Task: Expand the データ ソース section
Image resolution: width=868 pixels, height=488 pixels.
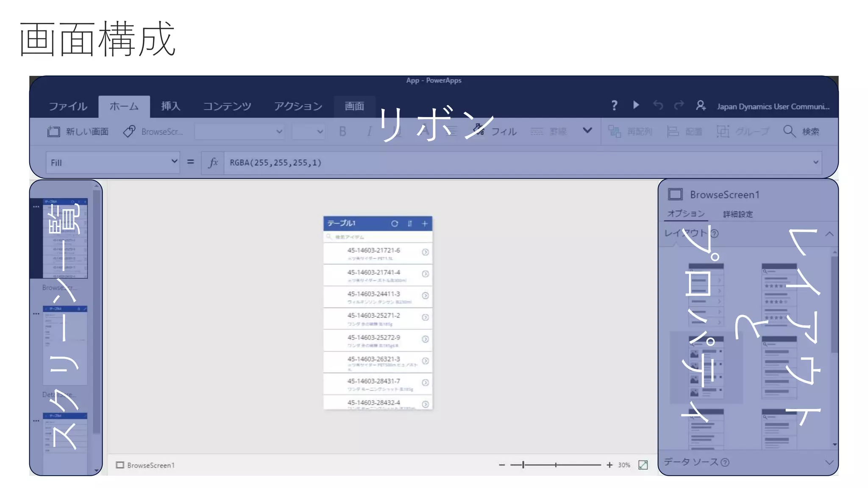Action: [829, 462]
